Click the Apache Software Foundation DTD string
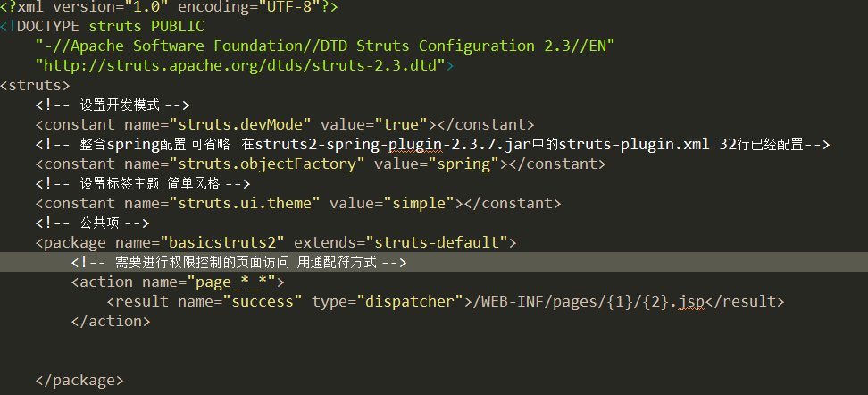 (x=325, y=46)
